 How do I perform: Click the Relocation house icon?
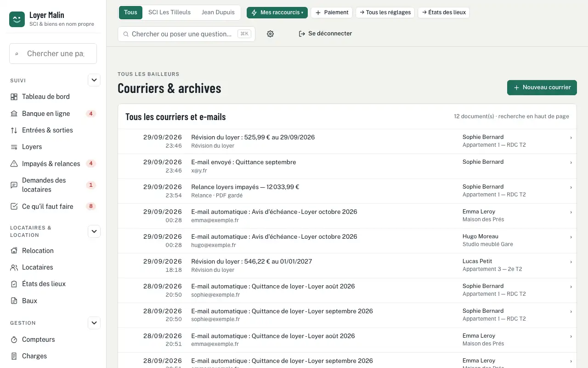point(14,251)
